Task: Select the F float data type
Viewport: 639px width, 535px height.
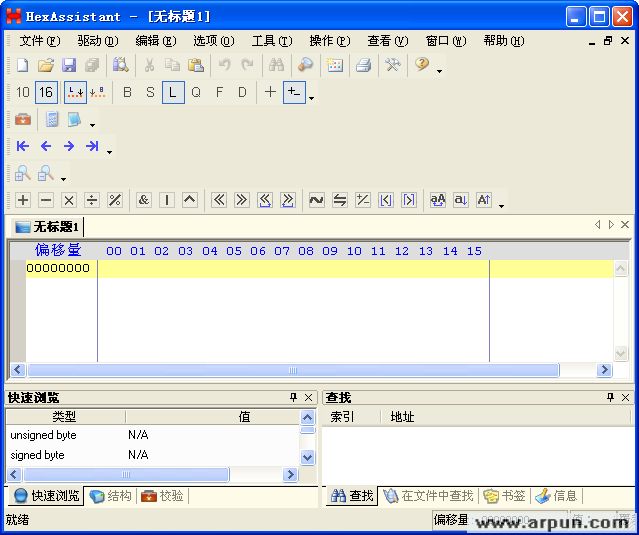Action: coord(219,92)
